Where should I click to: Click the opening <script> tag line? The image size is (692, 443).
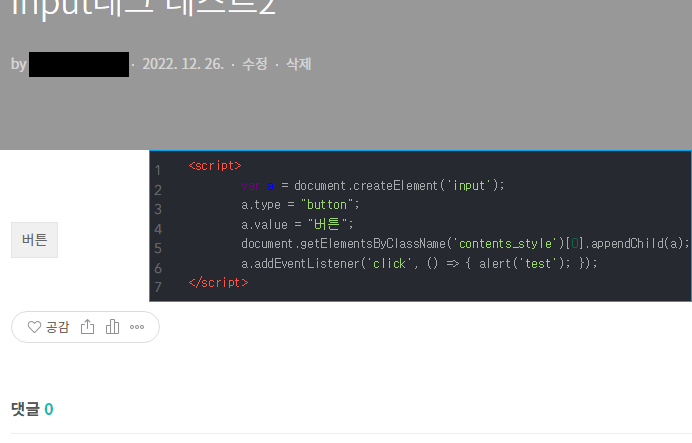215,165
